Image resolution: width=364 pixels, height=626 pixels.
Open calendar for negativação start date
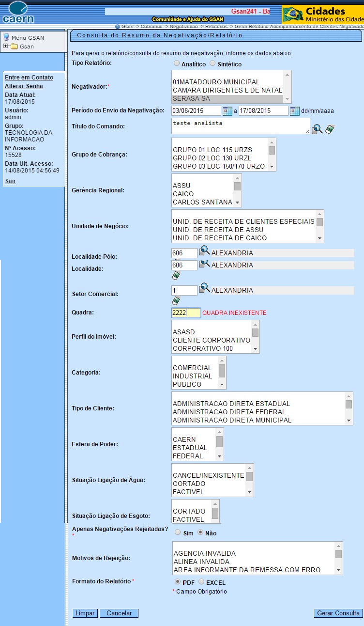227,111
